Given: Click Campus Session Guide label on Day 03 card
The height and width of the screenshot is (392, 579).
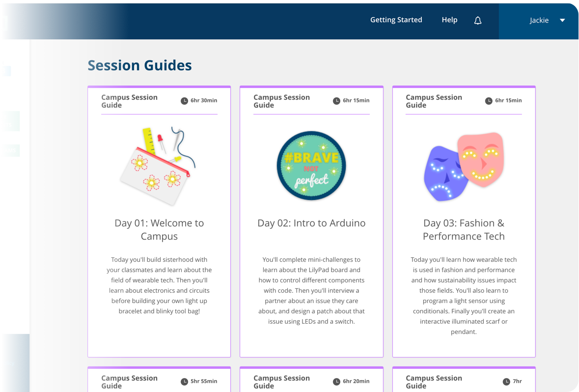Looking at the screenshot, I should pyautogui.click(x=434, y=101).
